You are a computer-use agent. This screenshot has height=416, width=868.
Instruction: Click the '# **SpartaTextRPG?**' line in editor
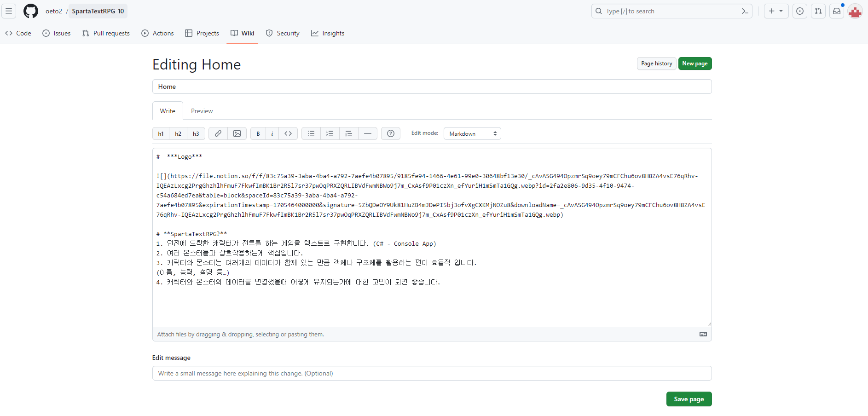(191, 234)
